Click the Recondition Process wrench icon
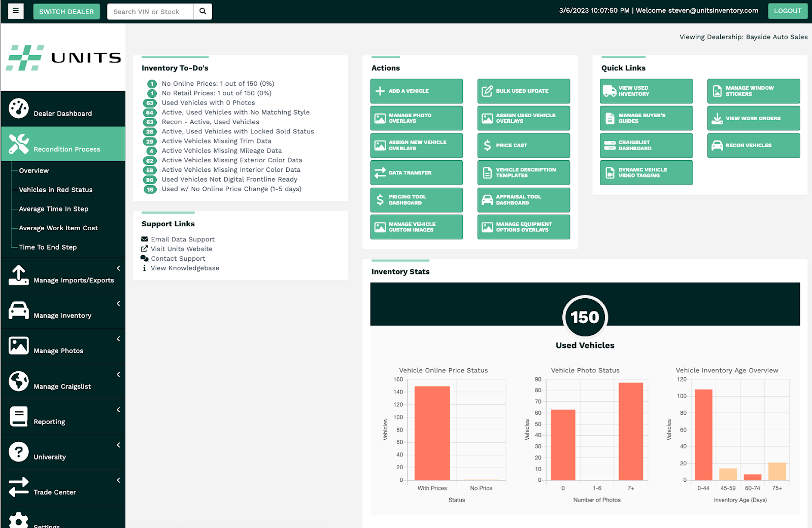 (x=18, y=144)
